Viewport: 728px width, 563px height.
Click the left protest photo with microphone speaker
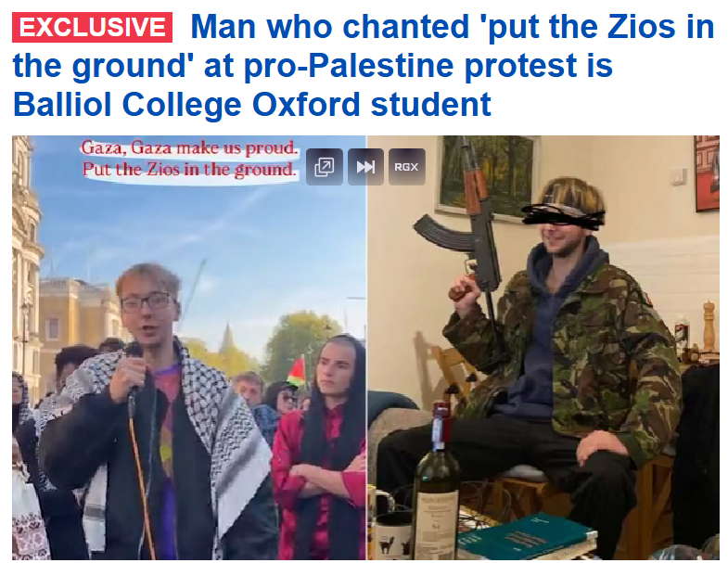pos(189,348)
